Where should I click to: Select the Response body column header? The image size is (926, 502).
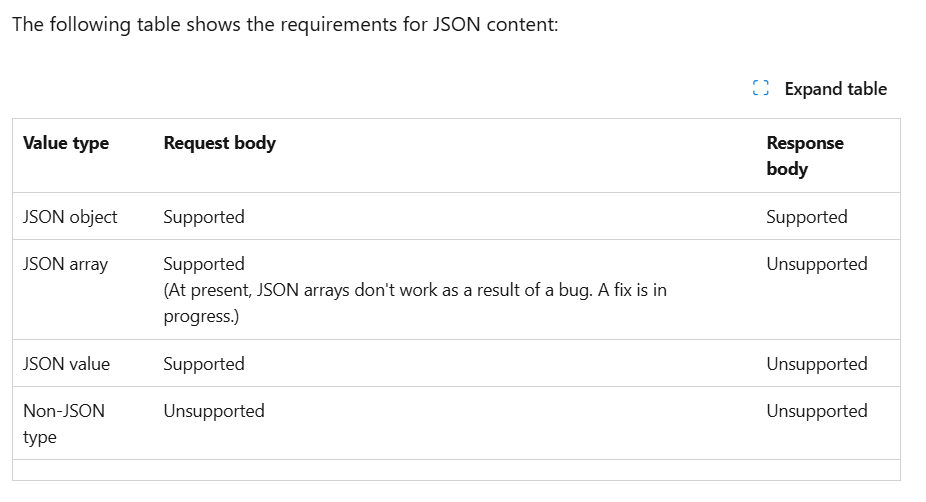tap(805, 156)
